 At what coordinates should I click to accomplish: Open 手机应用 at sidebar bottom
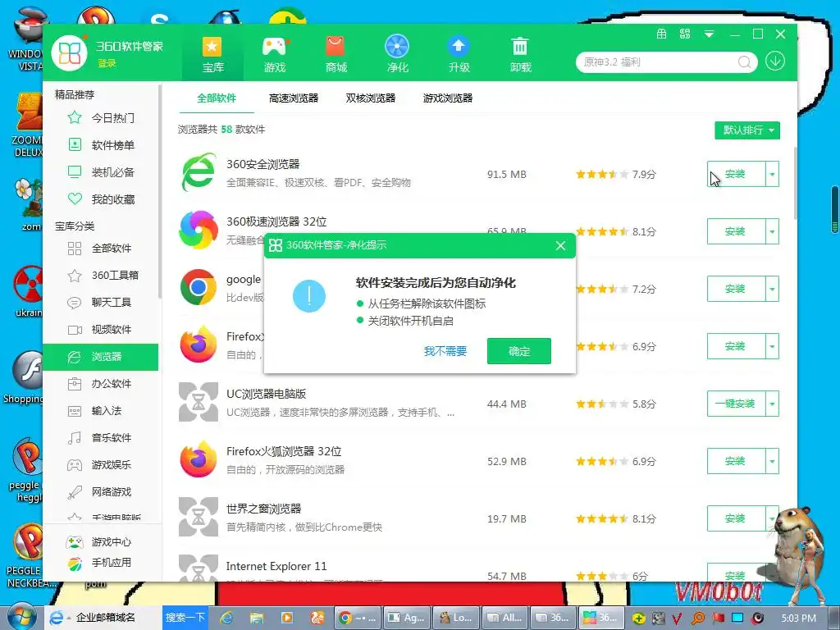101,563
